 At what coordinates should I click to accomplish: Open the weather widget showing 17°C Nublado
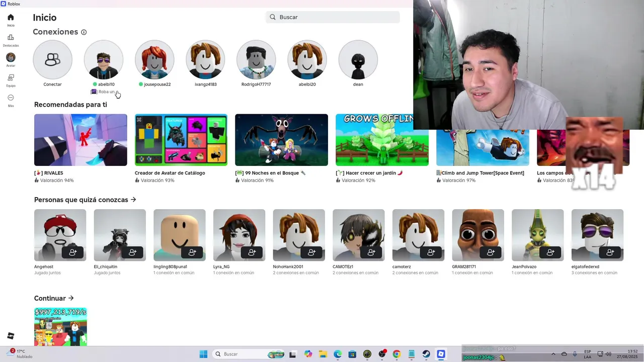(20, 354)
